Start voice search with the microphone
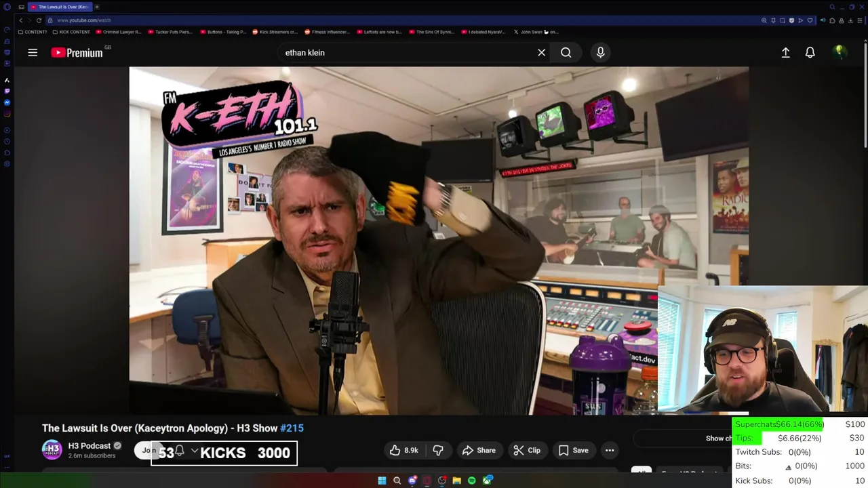The height and width of the screenshot is (488, 868). 600,52
